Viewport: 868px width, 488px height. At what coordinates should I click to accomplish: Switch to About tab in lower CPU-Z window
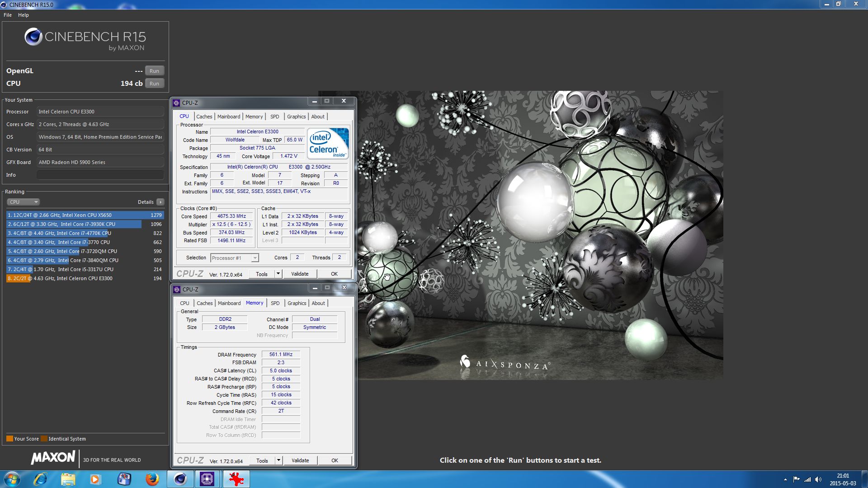pyautogui.click(x=318, y=303)
